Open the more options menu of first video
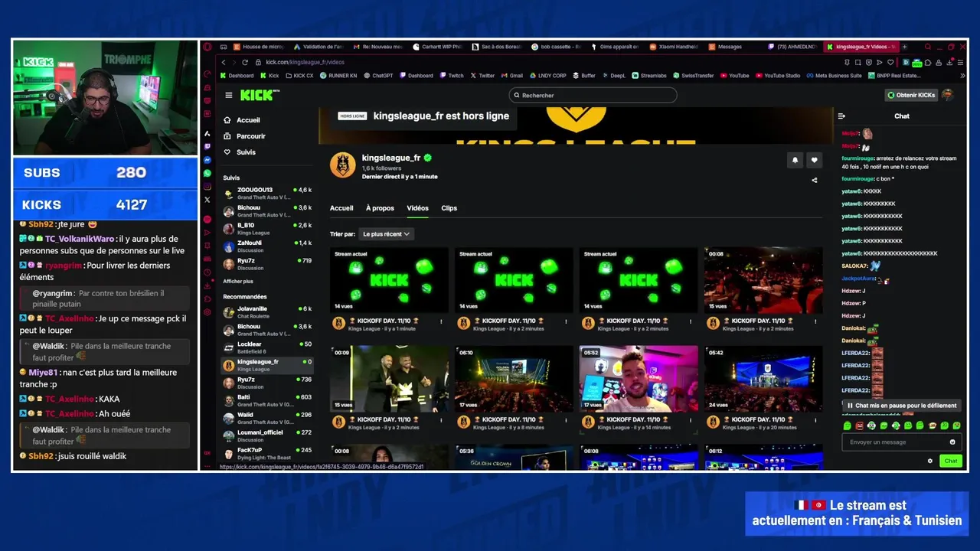The image size is (980, 551). coord(441,322)
